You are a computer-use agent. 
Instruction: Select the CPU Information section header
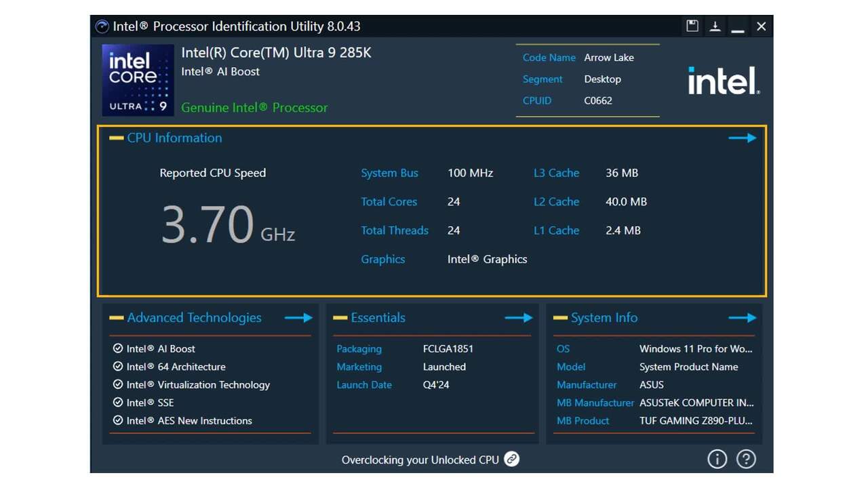(174, 138)
